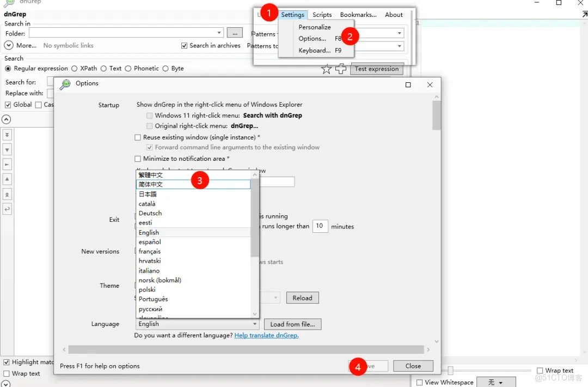Screen dimensions: 588x387
Task: Click the Options dialog vertical scrollbar thumb
Action: point(437,115)
